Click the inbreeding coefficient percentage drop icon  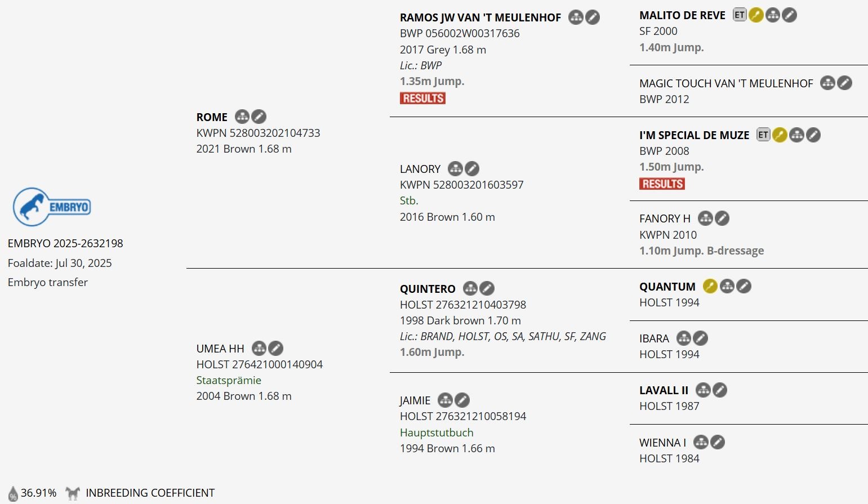[13, 493]
